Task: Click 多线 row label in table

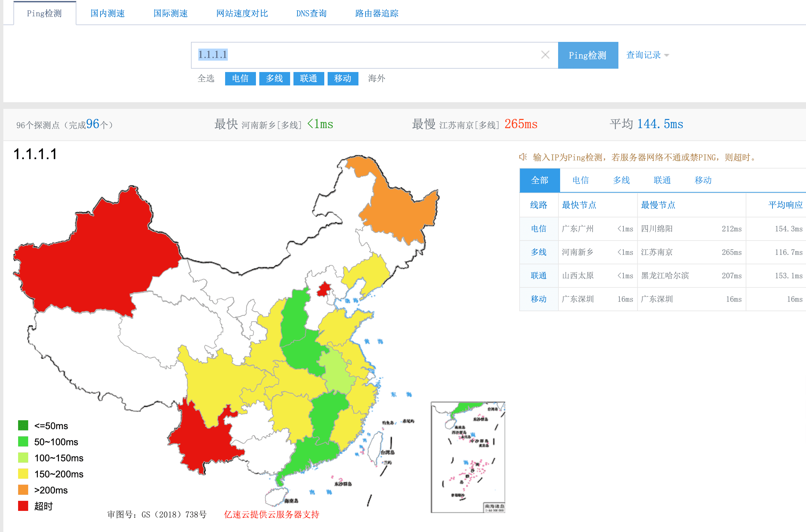Action: coord(539,252)
